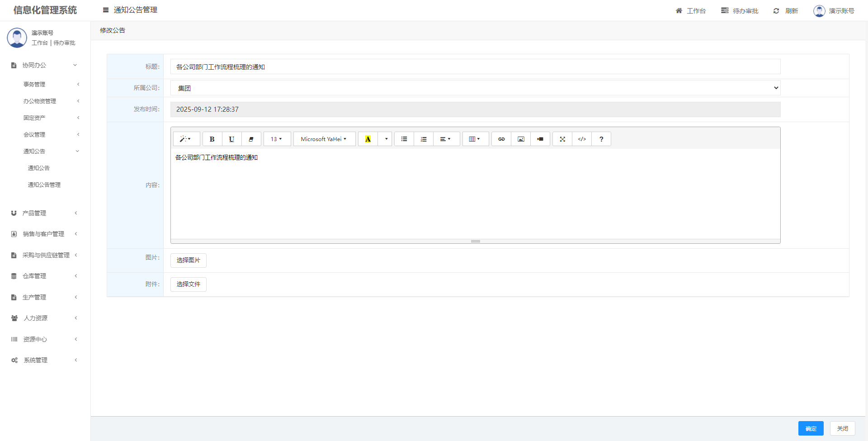Toggle the sidebar with hamburger icon
The width and height of the screenshot is (868, 441).
(106, 10)
